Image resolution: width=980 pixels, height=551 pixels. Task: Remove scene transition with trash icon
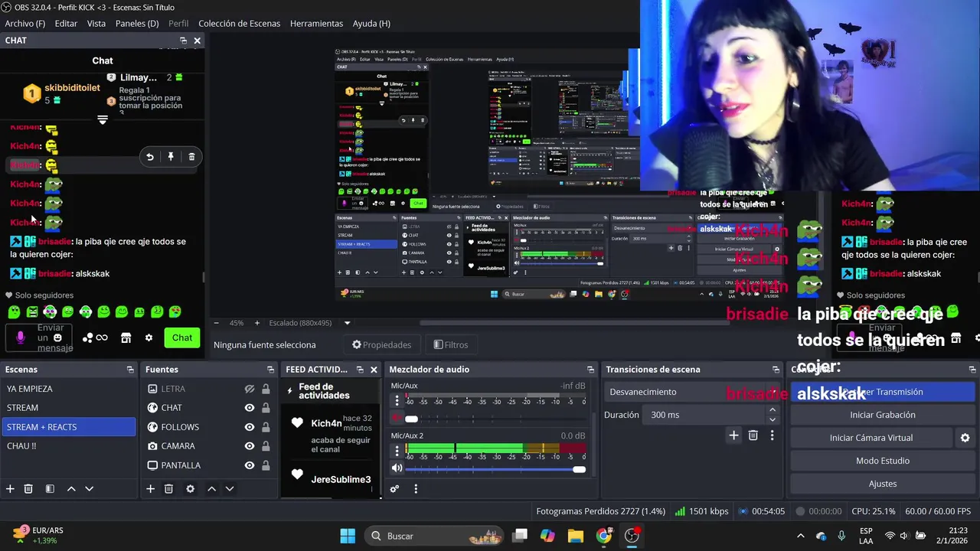click(753, 435)
